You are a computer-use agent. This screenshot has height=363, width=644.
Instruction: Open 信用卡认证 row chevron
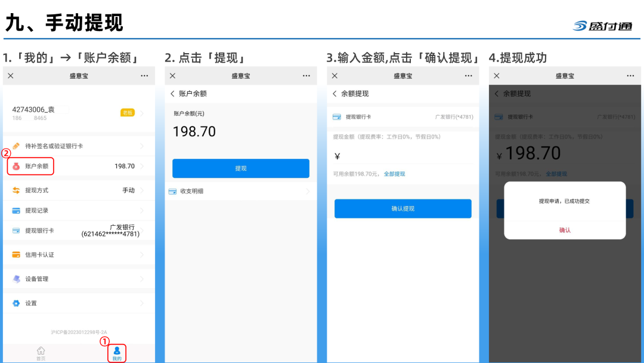coord(142,255)
